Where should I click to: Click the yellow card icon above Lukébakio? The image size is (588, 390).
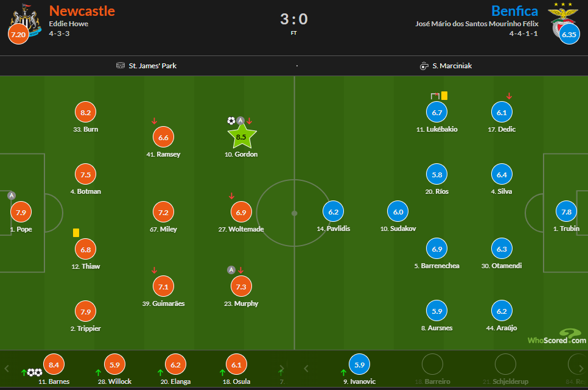pos(444,94)
